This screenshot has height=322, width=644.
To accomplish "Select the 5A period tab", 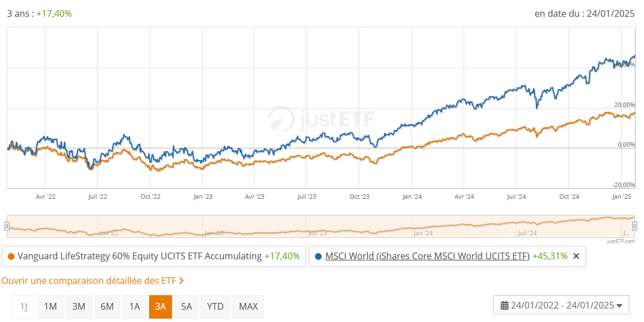I will (186, 306).
